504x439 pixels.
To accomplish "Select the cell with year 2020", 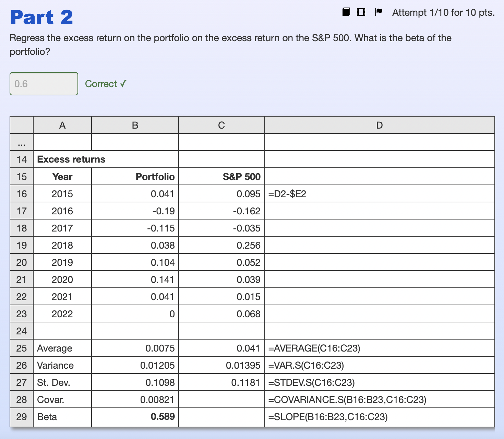I will (x=62, y=280).
